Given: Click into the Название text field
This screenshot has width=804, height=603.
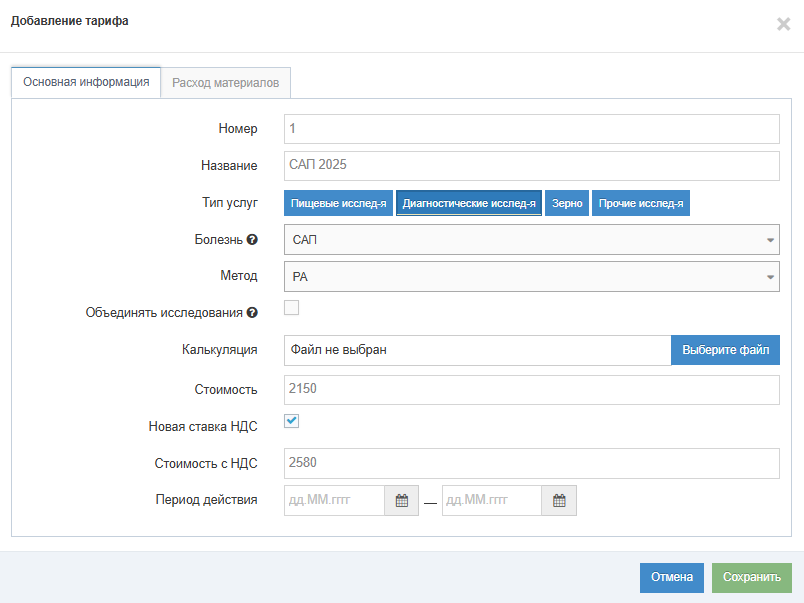Looking at the screenshot, I should click(x=531, y=166).
